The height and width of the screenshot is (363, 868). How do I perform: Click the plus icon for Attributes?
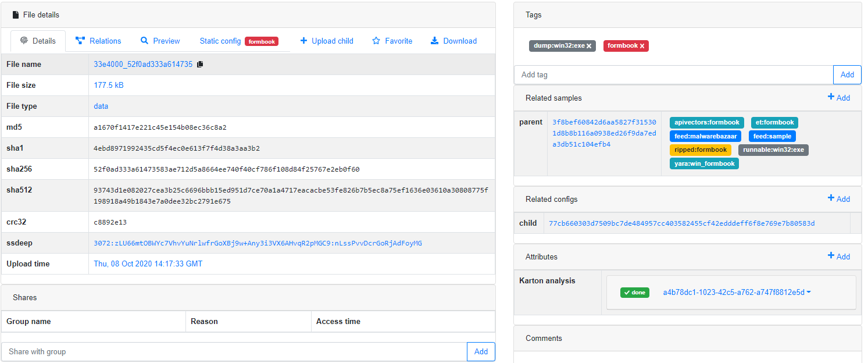coord(831,256)
